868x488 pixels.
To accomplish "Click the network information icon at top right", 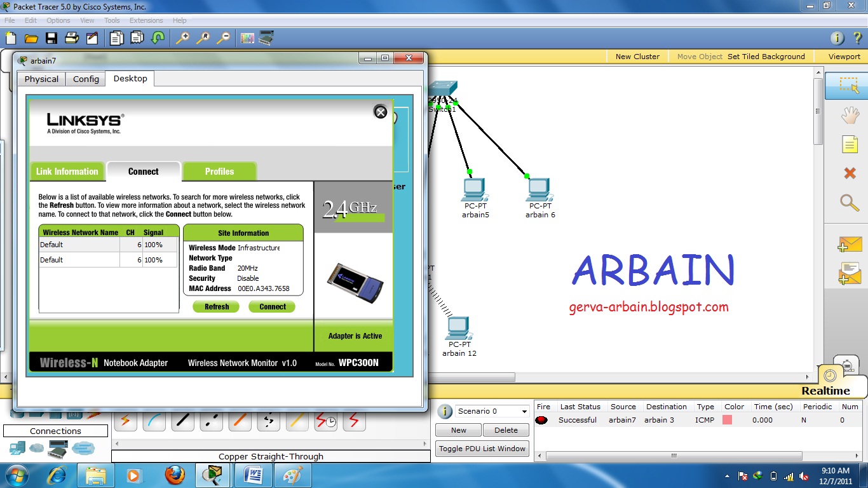I will pos(837,38).
